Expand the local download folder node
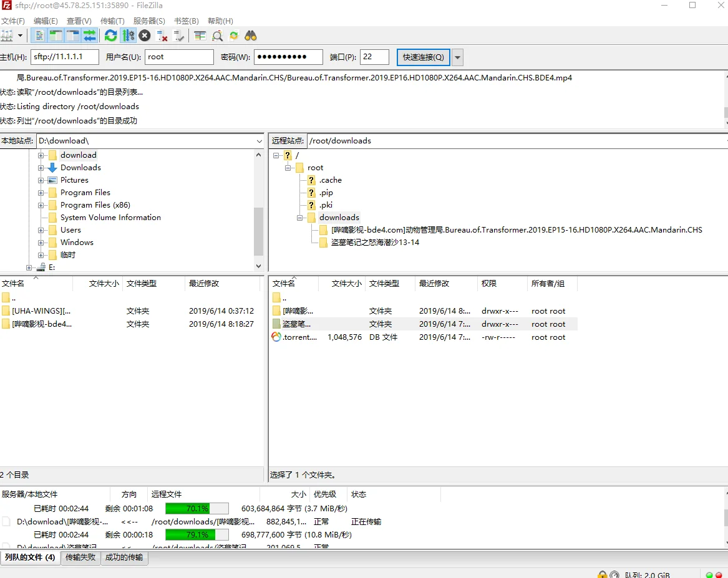The image size is (728, 578). 41,155
